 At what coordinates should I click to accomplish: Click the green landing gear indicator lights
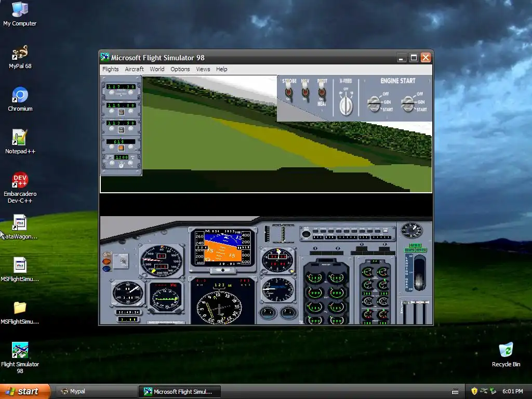point(415,248)
